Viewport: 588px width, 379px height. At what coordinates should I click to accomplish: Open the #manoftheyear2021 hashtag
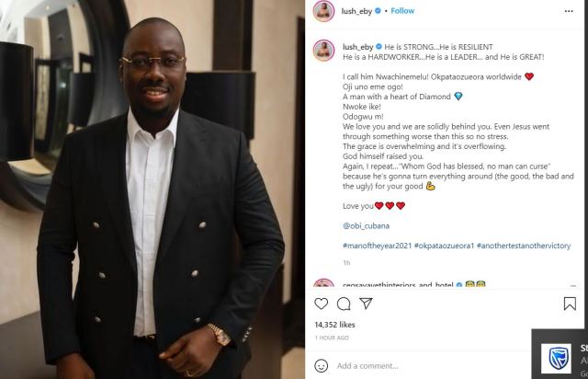(378, 246)
